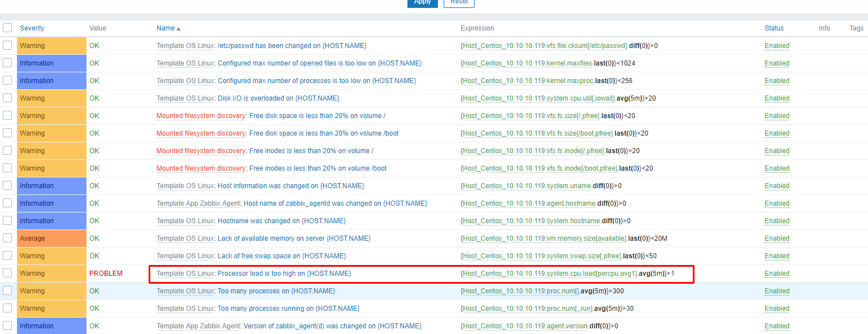Click the Reset filter button

click(459, 2)
